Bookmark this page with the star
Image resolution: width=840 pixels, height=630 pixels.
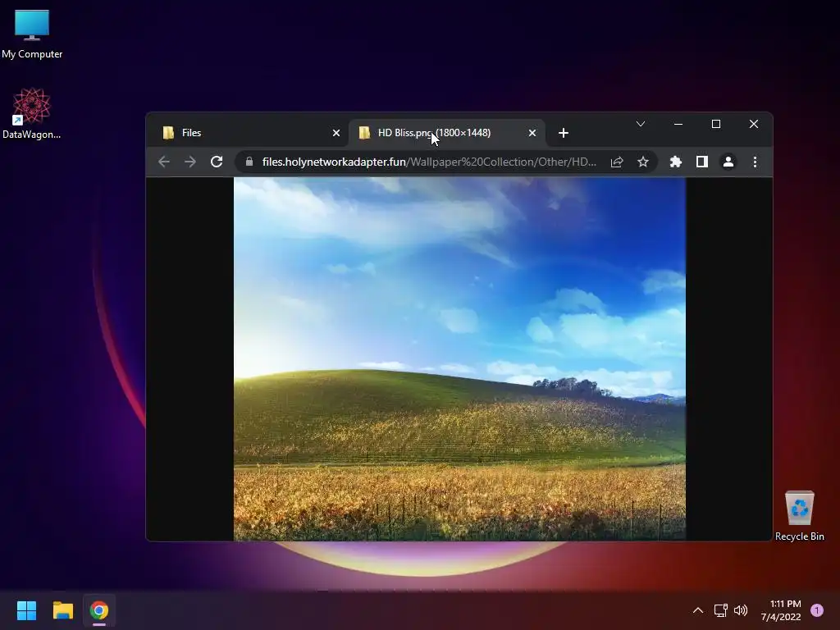point(643,162)
